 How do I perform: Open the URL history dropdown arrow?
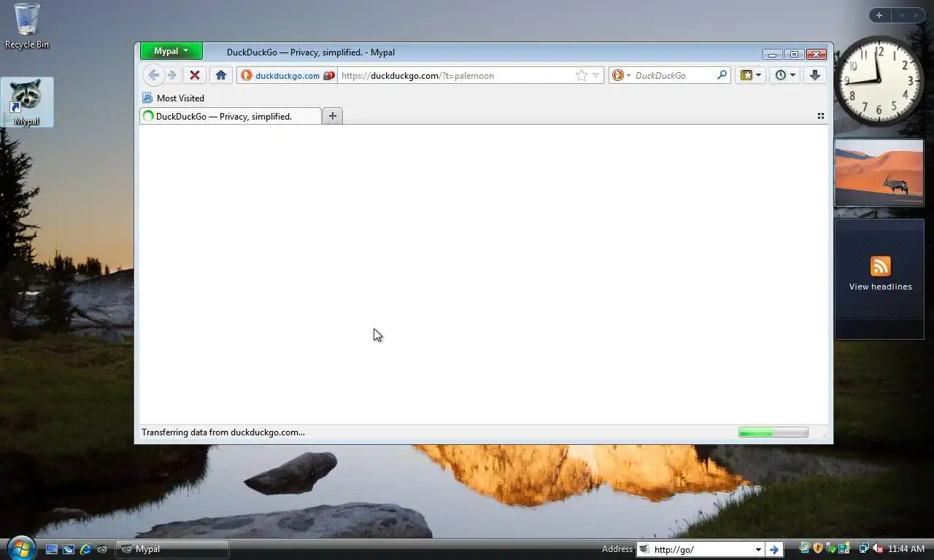tap(595, 75)
